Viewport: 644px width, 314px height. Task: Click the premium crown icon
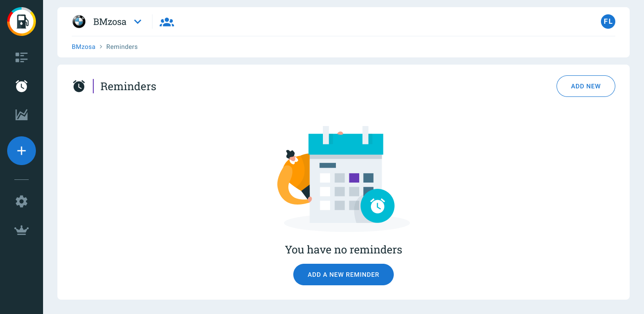[22, 230]
